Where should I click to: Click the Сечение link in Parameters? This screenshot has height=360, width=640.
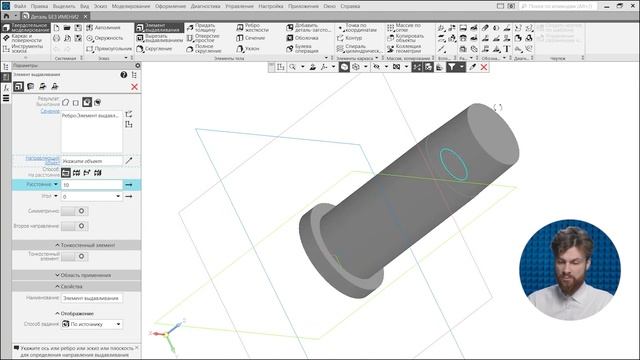pos(50,111)
